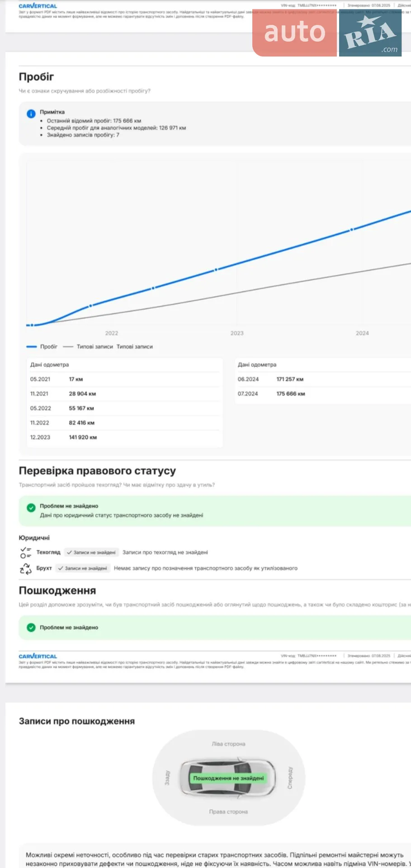Click the 2023 label on the chart axis
This screenshot has width=411, height=868.
click(x=237, y=333)
